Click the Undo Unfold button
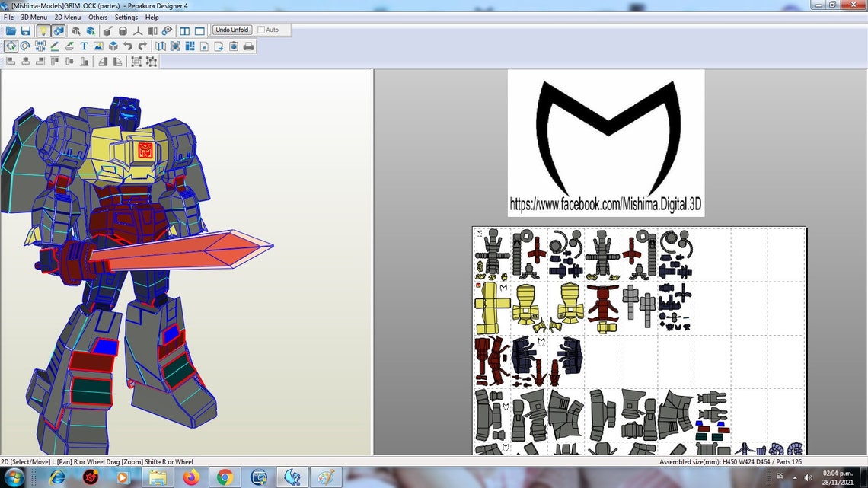The image size is (868, 488). click(232, 30)
